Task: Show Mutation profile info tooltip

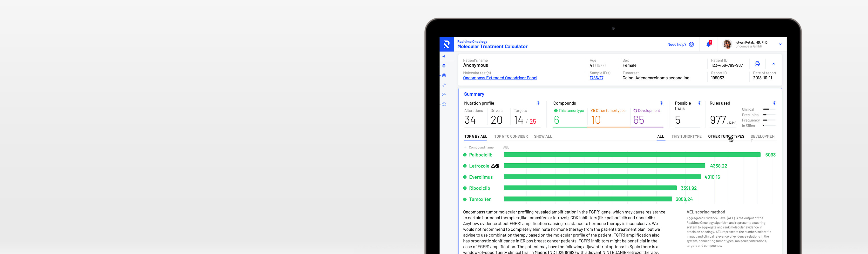Action: point(538,103)
